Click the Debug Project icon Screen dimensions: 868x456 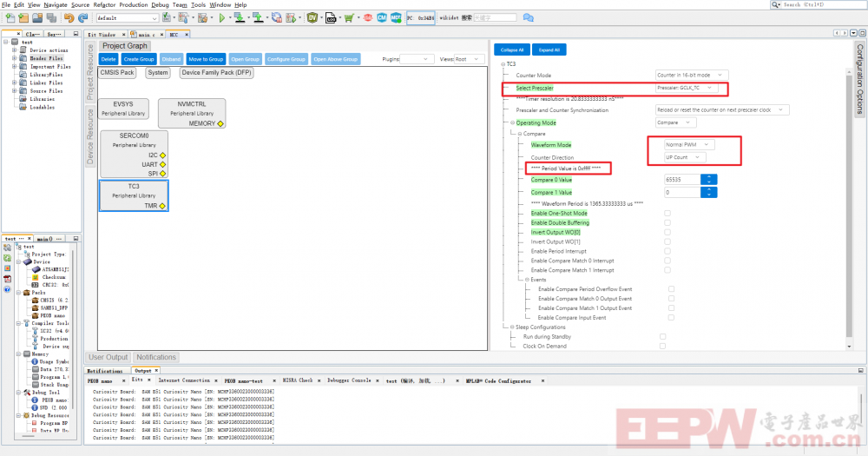coord(291,17)
